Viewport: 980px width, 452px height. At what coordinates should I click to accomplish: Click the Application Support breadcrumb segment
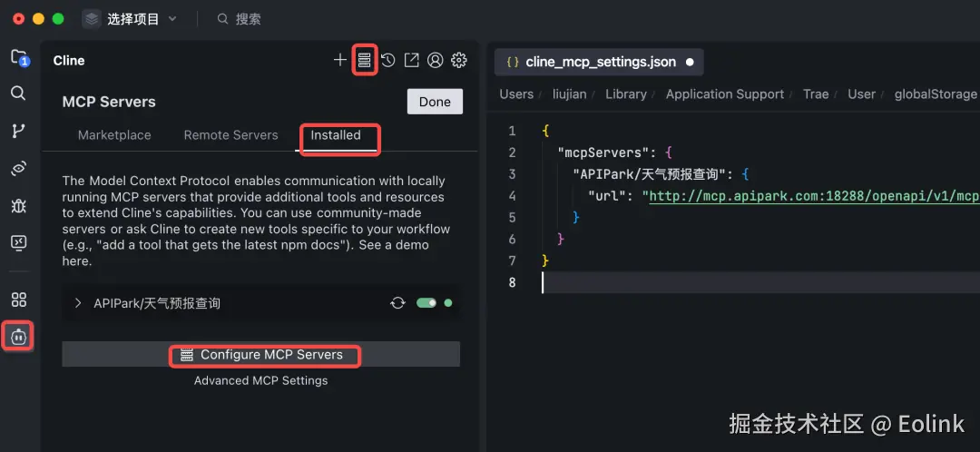point(724,94)
